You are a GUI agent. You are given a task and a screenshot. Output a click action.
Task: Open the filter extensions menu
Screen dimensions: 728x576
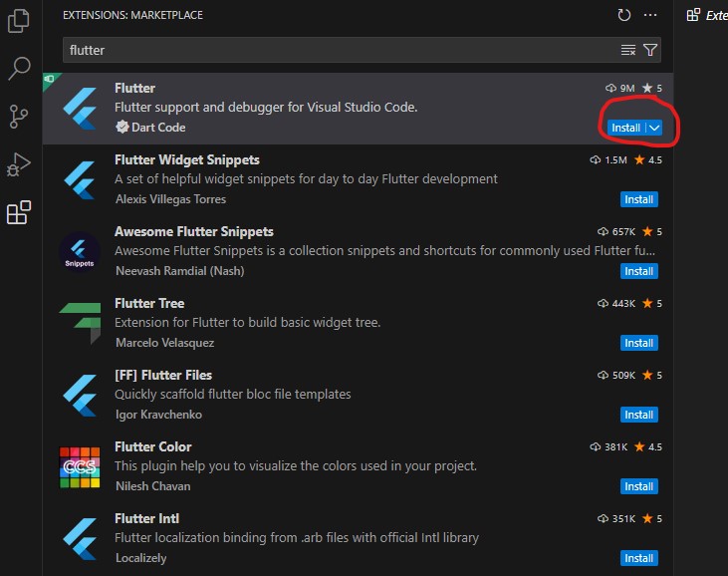(x=650, y=50)
